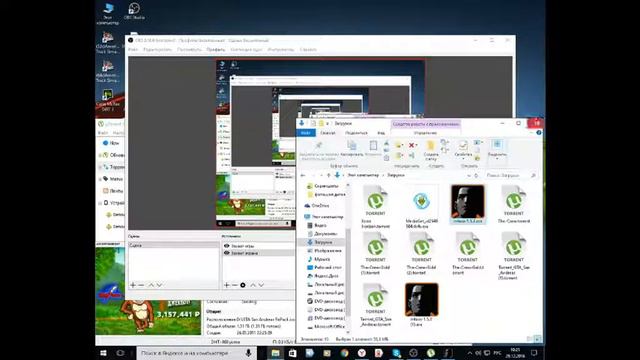Screen dimensions: 640x360
Task: Expand the Свойства dropdown arrow in ribbon
Action: click(x=463, y=158)
